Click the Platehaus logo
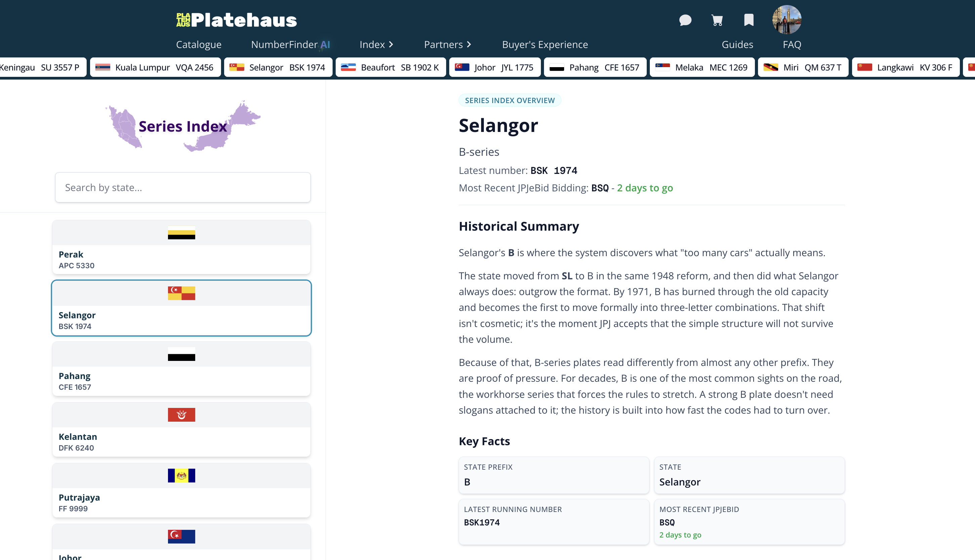 pyautogui.click(x=236, y=20)
